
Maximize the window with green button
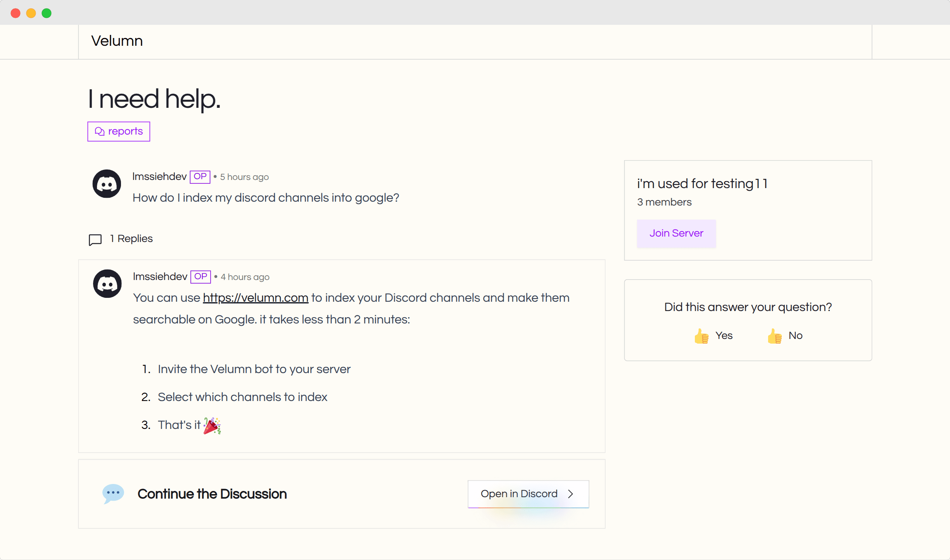(47, 13)
